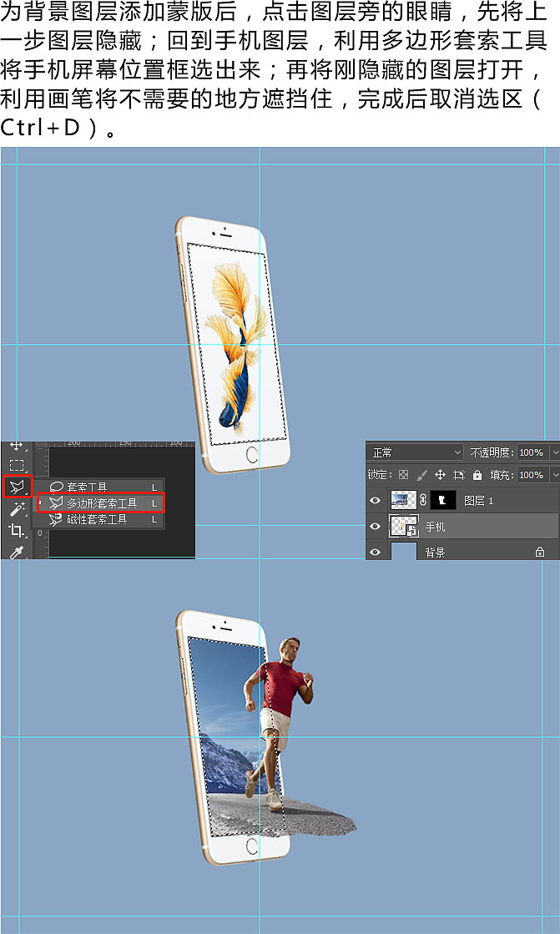560x934 pixels.
Task: Select the black layer mask thumbnail
Action: [442, 501]
